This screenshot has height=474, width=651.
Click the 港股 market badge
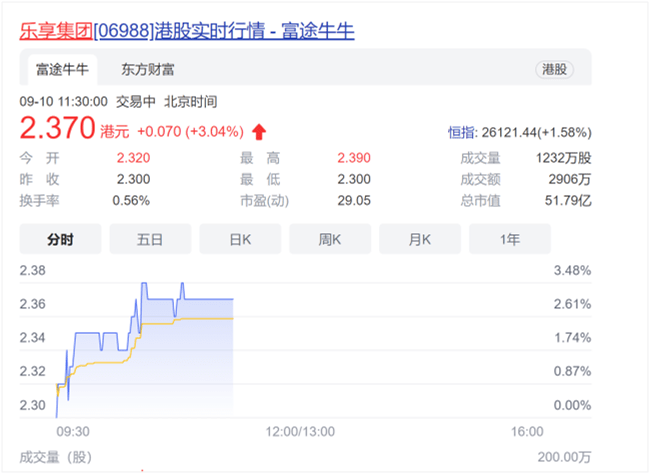click(554, 69)
